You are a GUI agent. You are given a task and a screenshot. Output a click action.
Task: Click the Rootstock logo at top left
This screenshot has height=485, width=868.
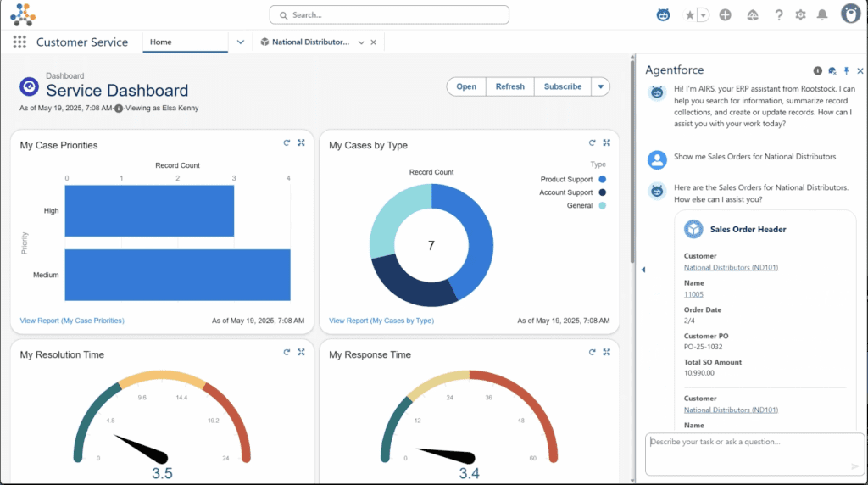pyautogui.click(x=23, y=14)
